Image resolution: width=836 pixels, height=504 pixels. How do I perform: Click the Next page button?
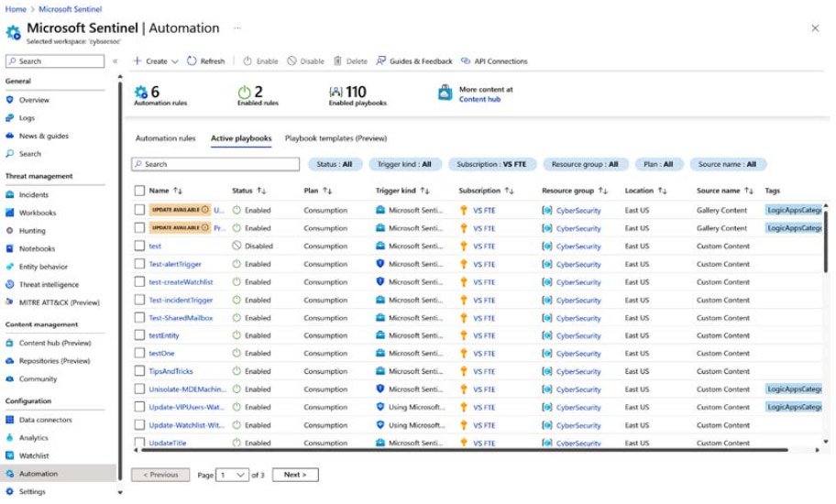pos(295,475)
